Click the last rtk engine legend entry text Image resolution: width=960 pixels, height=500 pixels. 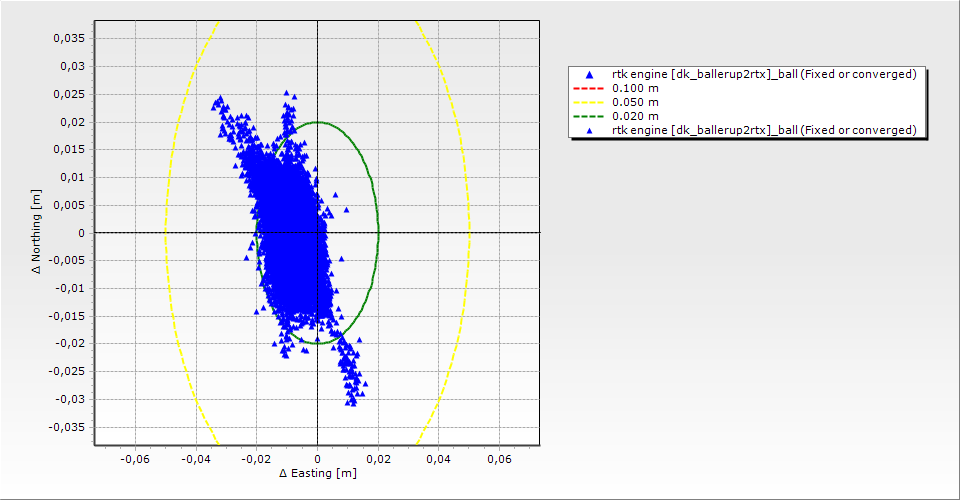(764, 130)
